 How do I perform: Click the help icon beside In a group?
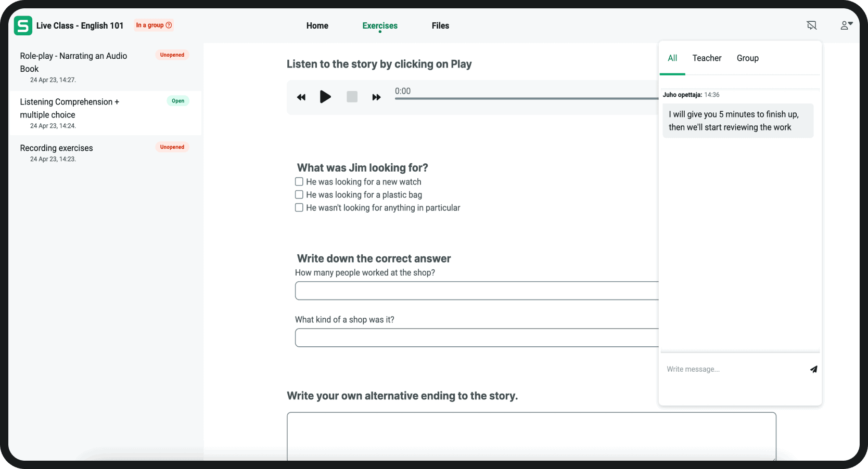pos(169,25)
